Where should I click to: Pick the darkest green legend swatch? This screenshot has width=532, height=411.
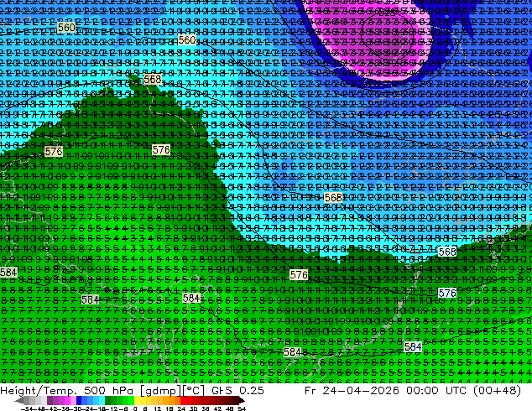tap(108, 401)
